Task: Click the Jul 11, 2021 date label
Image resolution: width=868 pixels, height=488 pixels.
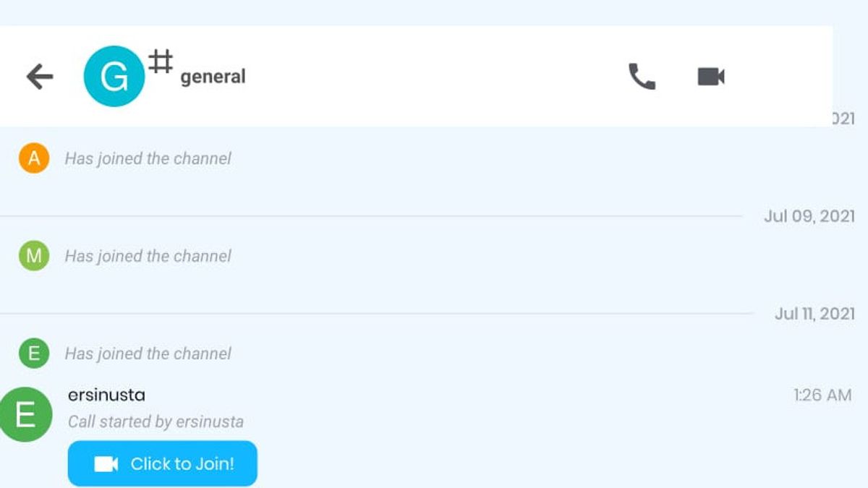Action: click(814, 314)
